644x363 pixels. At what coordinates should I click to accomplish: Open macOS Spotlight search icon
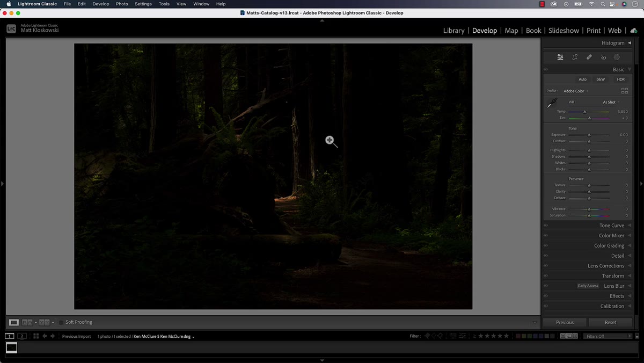pos(603,4)
